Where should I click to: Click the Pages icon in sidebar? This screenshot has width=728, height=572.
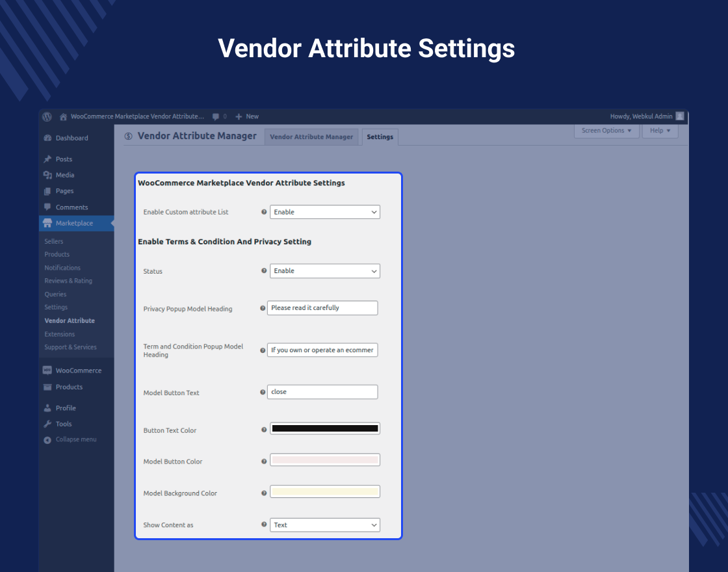click(x=47, y=191)
